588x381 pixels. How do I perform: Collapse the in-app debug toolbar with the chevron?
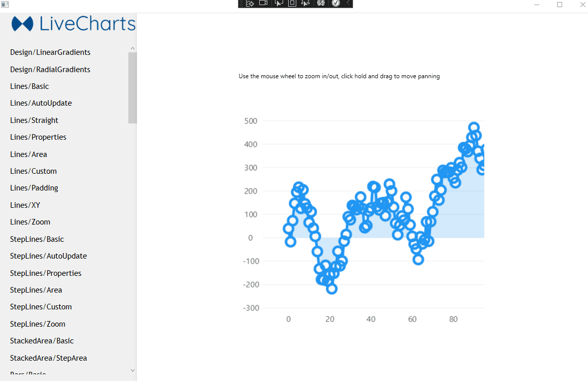[349, 3]
